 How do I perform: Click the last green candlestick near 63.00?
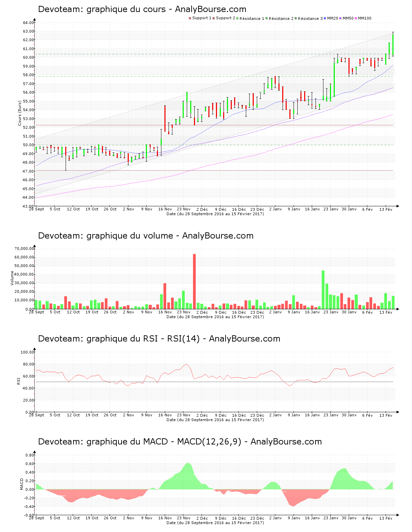coord(393,44)
